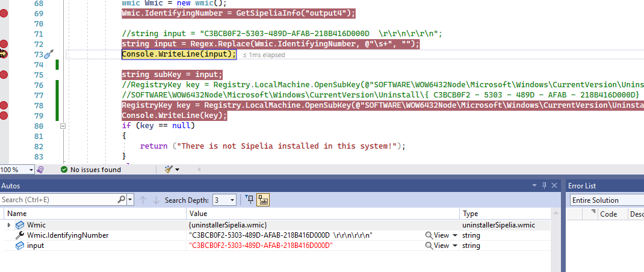Toggle the breakpoint on line 79
The width and height of the screenshot is (644, 272).
4,116
